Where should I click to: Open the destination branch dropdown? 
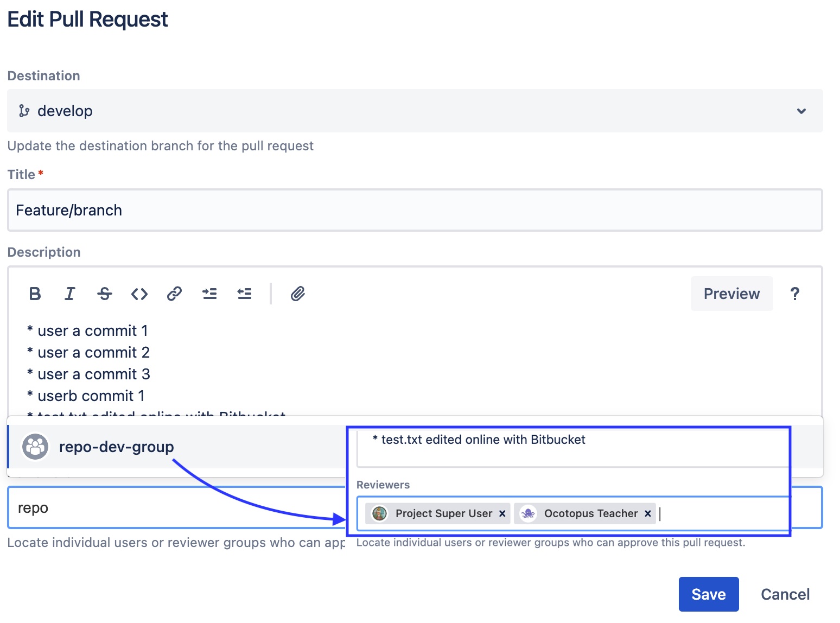click(801, 111)
